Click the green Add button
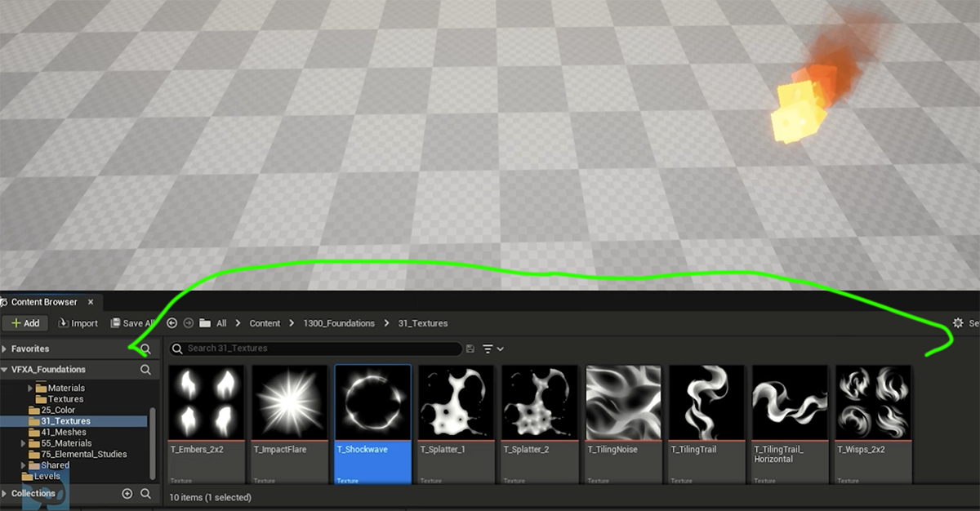This screenshot has height=511, width=980. [25, 323]
